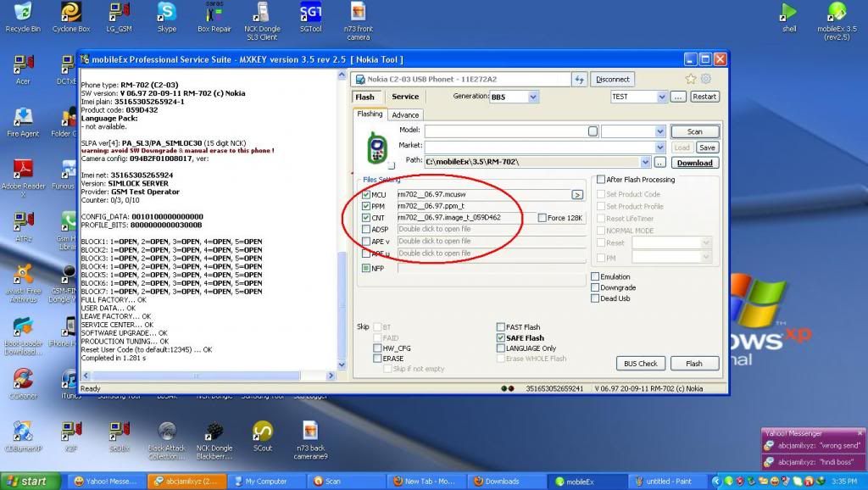868x490 pixels.
Task: Run the BUS Check button
Action: (x=641, y=364)
